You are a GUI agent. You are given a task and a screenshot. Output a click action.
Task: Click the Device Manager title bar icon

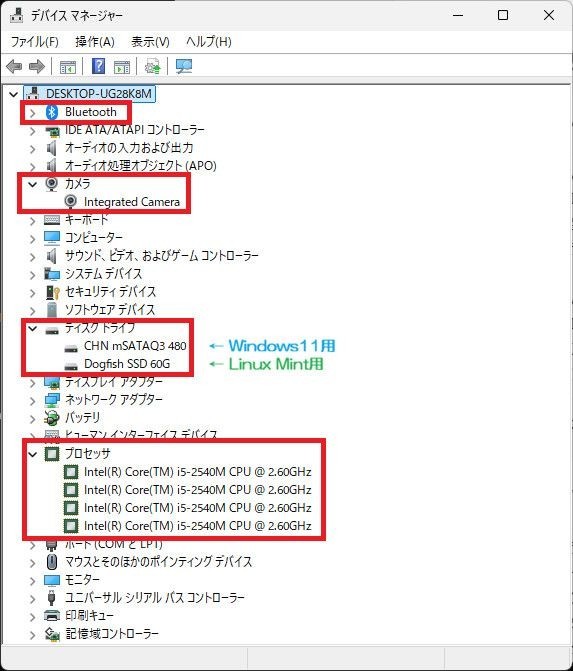(17, 15)
